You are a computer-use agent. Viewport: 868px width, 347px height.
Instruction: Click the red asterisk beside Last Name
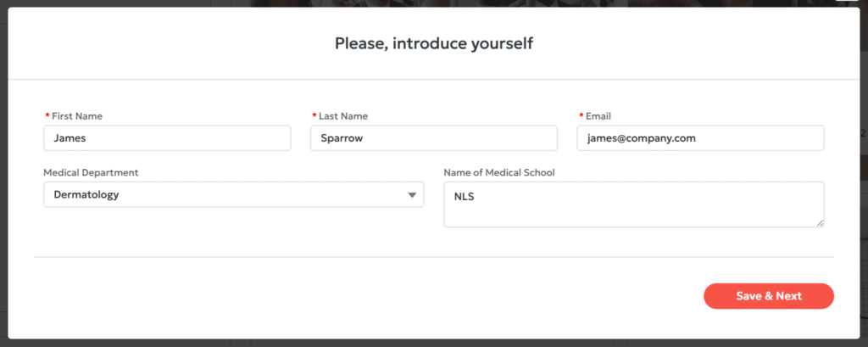pos(314,116)
